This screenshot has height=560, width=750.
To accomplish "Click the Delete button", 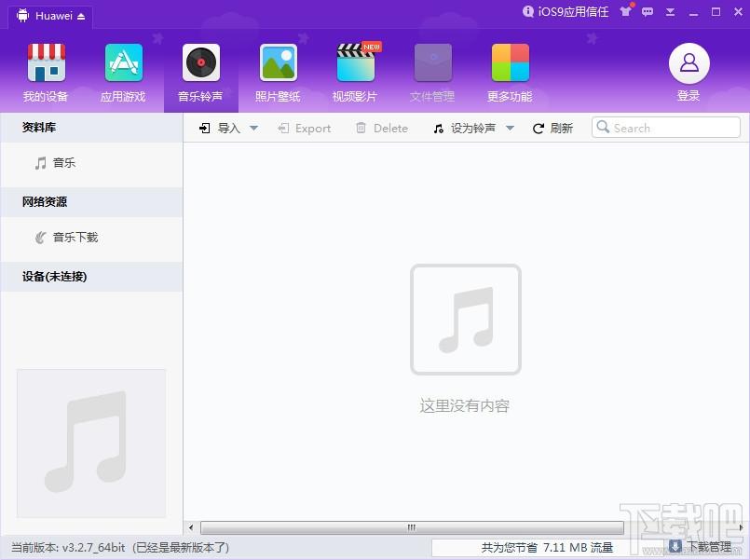I will 382,129.
